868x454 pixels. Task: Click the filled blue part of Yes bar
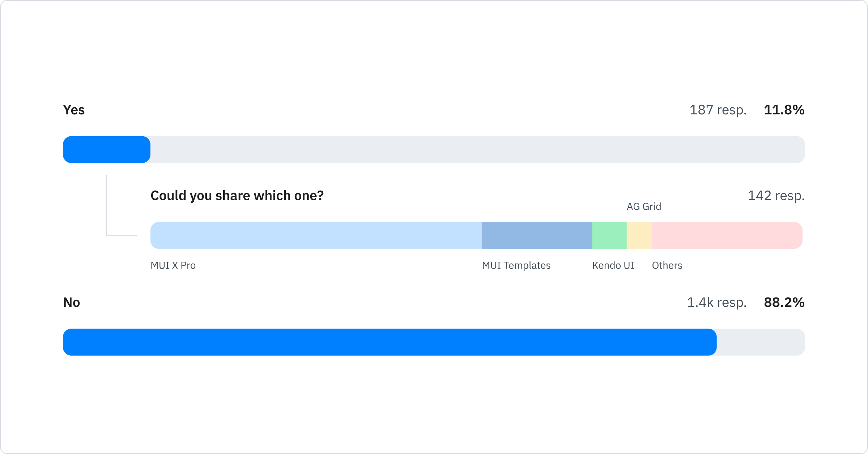point(107,150)
